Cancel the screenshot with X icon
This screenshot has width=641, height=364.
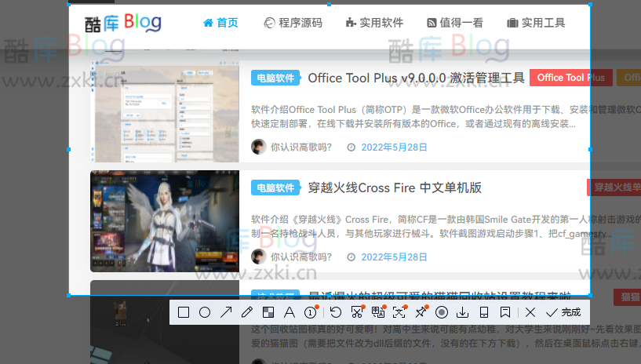pyautogui.click(x=530, y=312)
